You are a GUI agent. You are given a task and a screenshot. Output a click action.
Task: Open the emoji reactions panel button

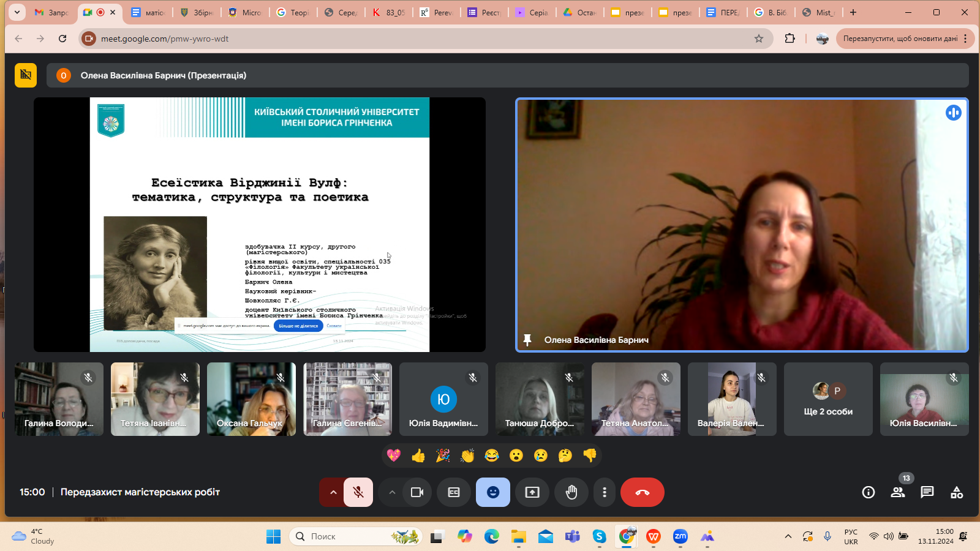tap(492, 492)
